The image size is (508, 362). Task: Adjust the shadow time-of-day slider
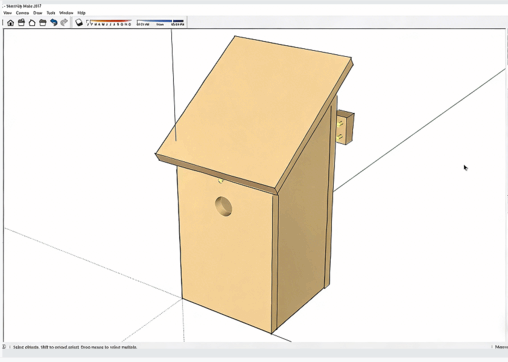click(x=160, y=23)
